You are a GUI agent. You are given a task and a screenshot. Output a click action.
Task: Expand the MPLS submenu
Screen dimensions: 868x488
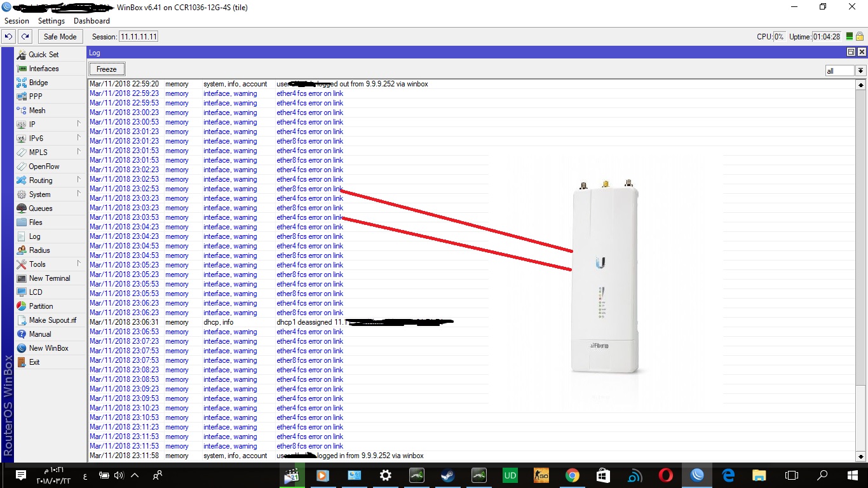point(79,152)
